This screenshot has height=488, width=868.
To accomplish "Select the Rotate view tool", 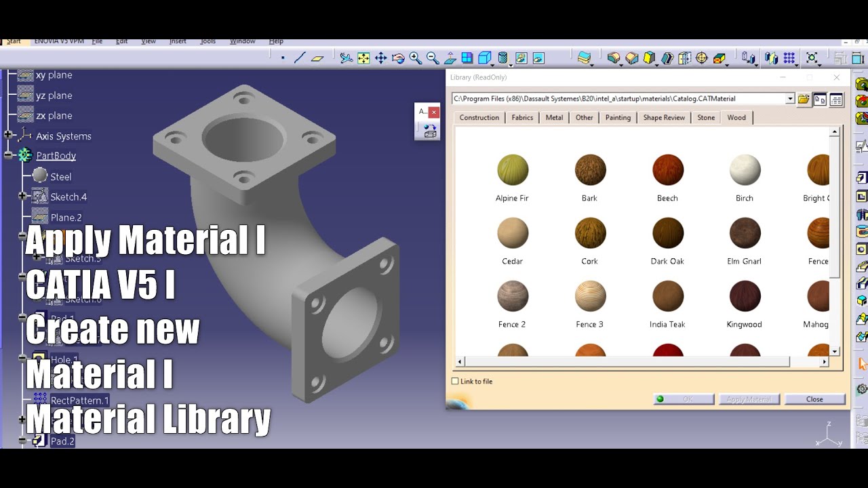I will [x=398, y=58].
